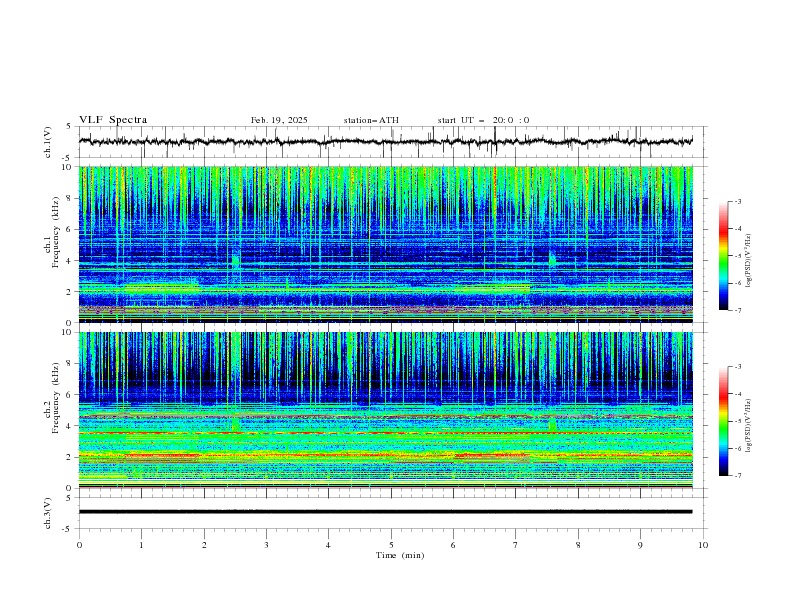Screen dimensions: 792x612
Task: Select the ch.2 "Frequency (kHz)" axis label
Action: [x=56, y=398]
